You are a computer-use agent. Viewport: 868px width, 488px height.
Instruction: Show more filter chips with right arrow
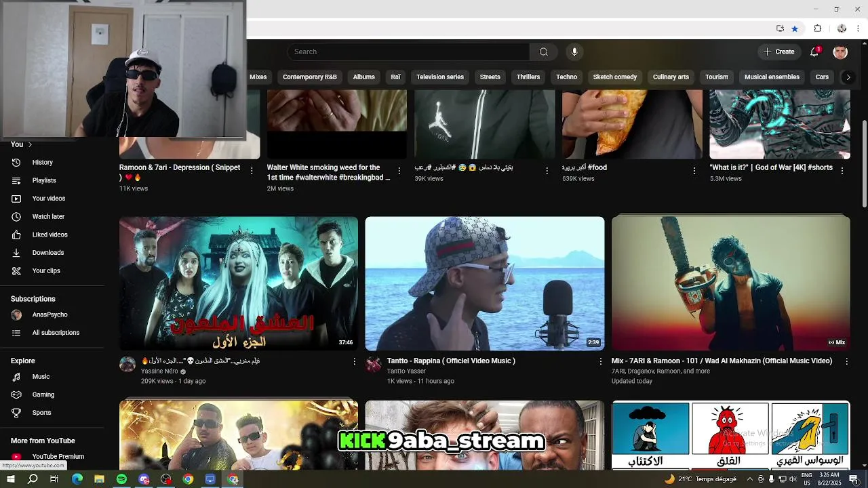click(x=848, y=77)
